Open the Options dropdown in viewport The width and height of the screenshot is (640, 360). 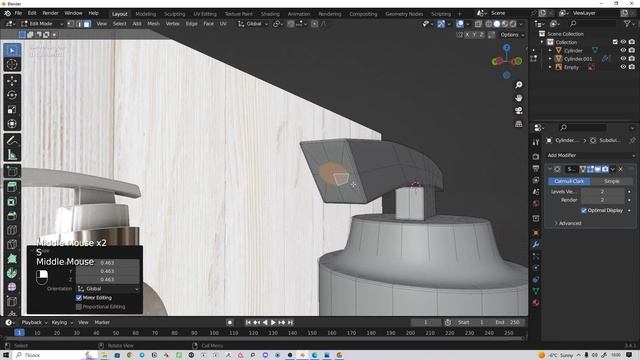tap(512, 35)
